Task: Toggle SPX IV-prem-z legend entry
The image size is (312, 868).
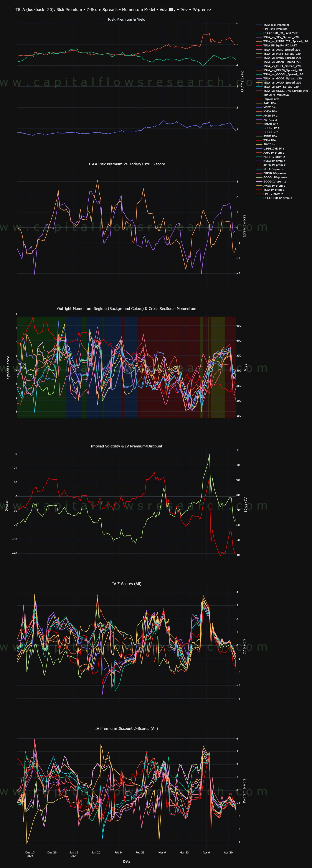Action: coord(269,194)
